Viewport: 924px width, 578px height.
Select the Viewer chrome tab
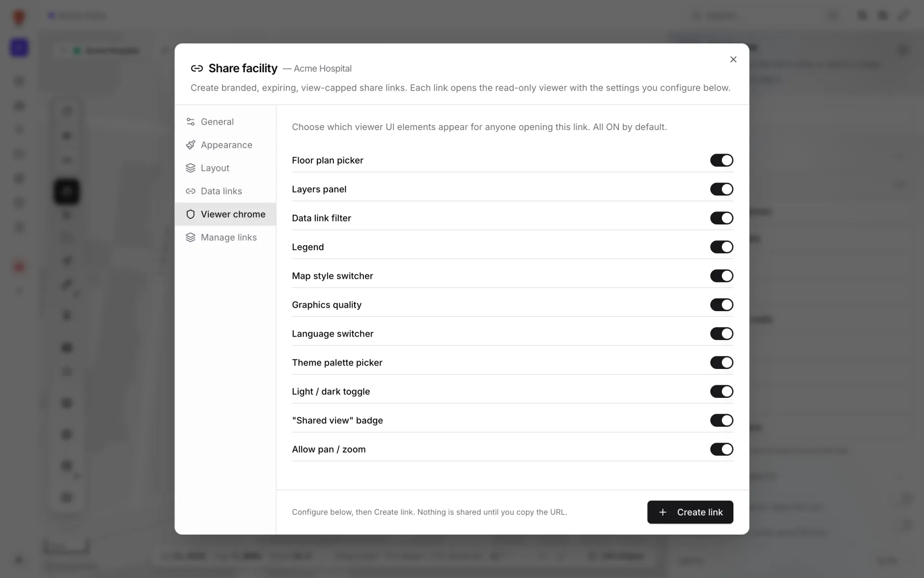point(225,214)
